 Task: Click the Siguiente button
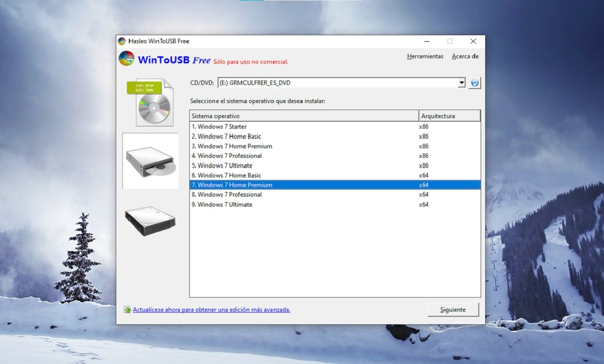point(452,310)
